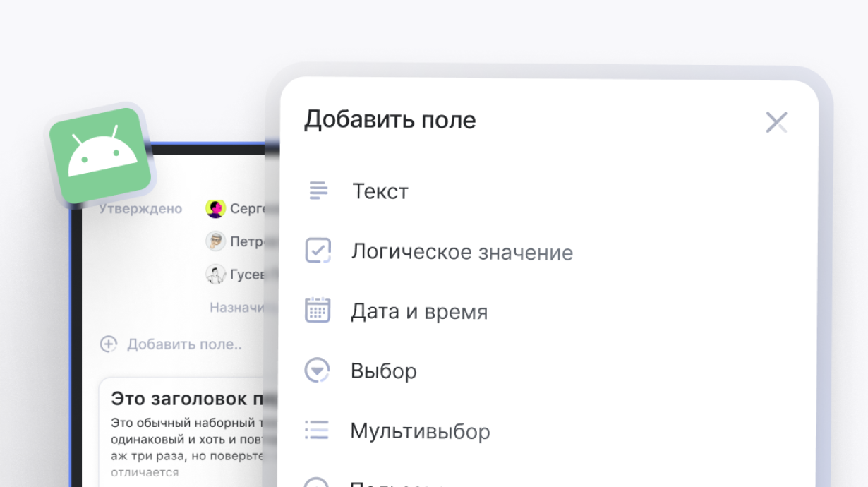Click Петров's avatar photo
This screenshot has height=487, width=868.
215,241
